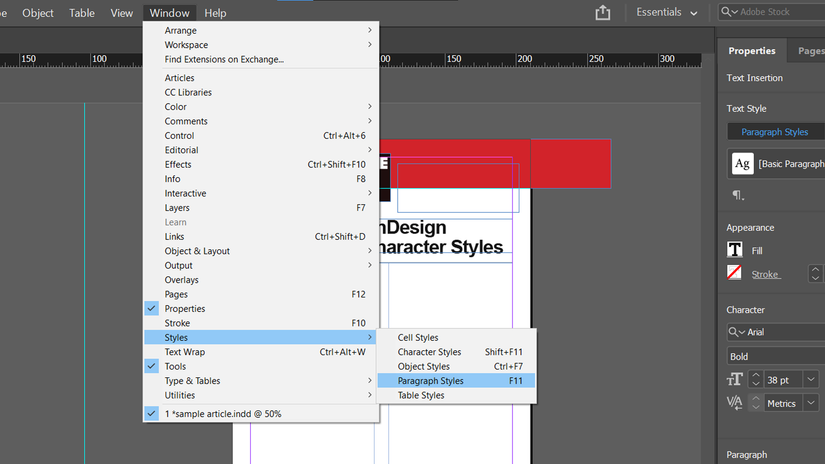Choose Object Styles from the submenu
825x464 pixels.
[x=456, y=366]
